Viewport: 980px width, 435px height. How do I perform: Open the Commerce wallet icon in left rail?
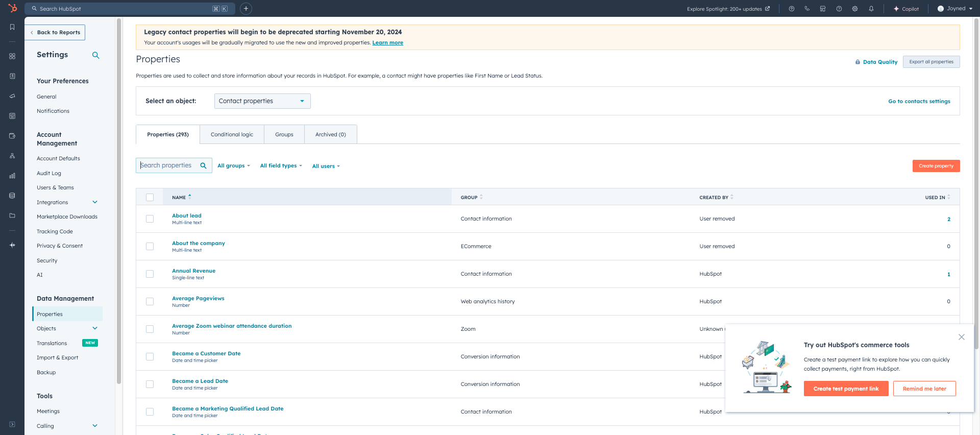(x=12, y=136)
